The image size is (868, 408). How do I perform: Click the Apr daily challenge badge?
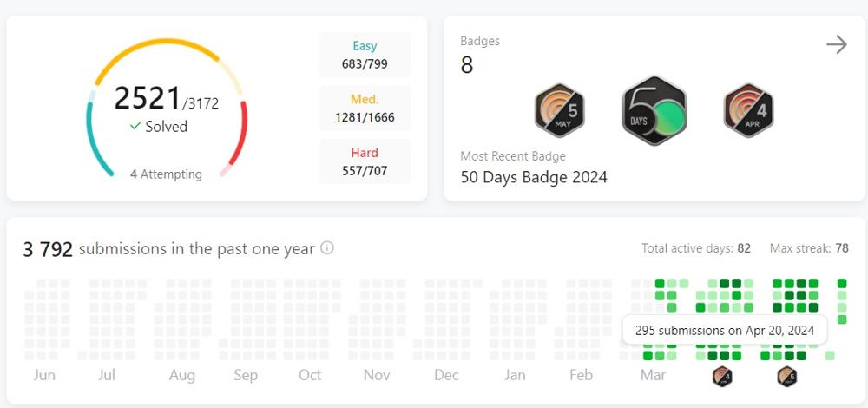pos(748,111)
